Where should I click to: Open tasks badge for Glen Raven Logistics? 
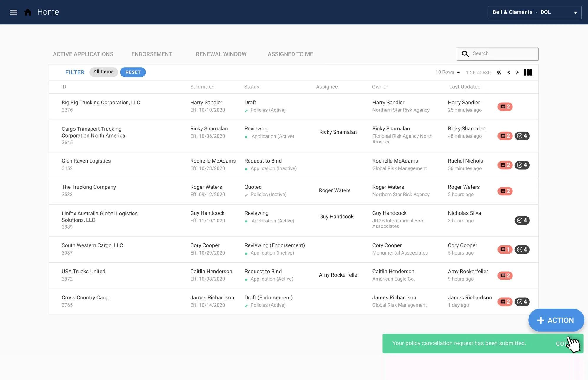pos(522,165)
